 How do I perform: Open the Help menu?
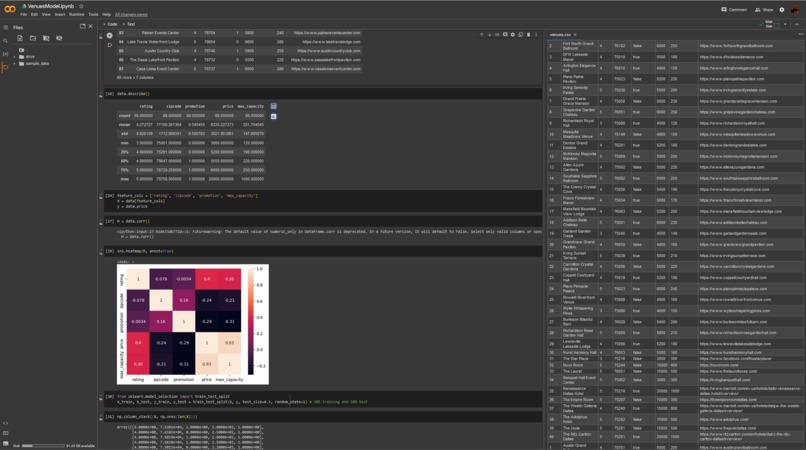click(106, 14)
